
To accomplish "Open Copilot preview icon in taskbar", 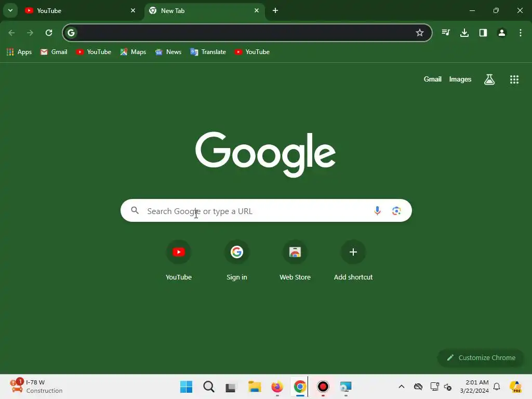I will coord(515,387).
